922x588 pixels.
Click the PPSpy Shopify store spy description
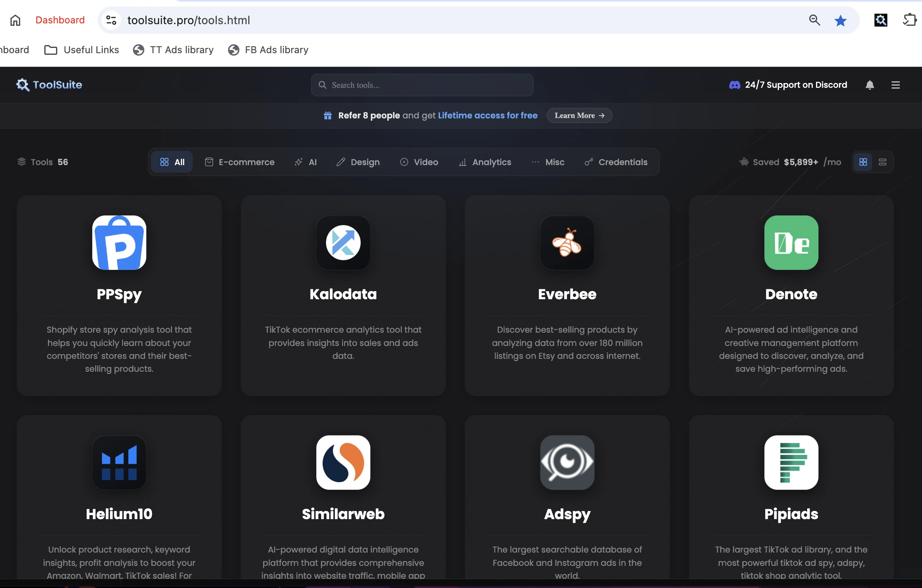(119, 349)
